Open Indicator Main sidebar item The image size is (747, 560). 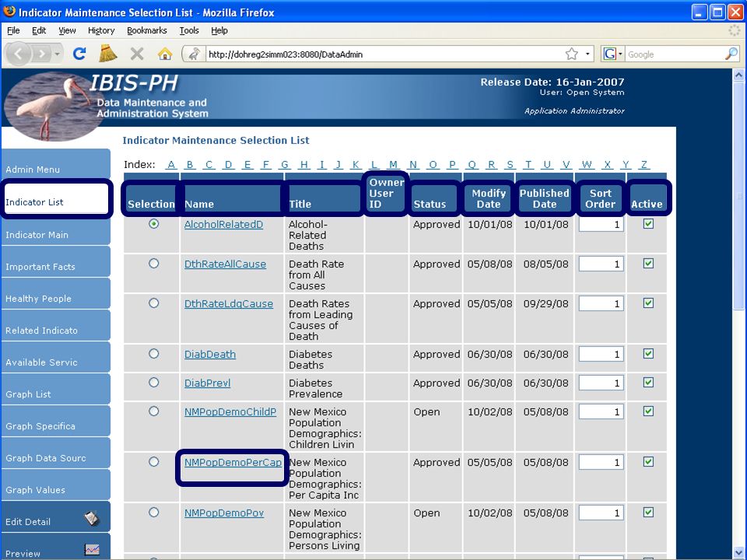pyautogui.click(x=55, y=230)
